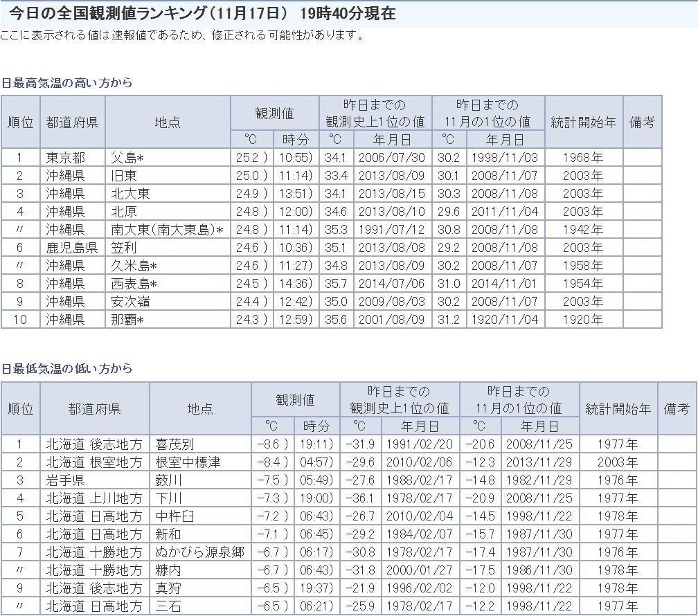This screenshot has height=616, width=698.
Task: Click 地点 header in low temperature table
Action: pyautogui.click(x=200, y=408)
